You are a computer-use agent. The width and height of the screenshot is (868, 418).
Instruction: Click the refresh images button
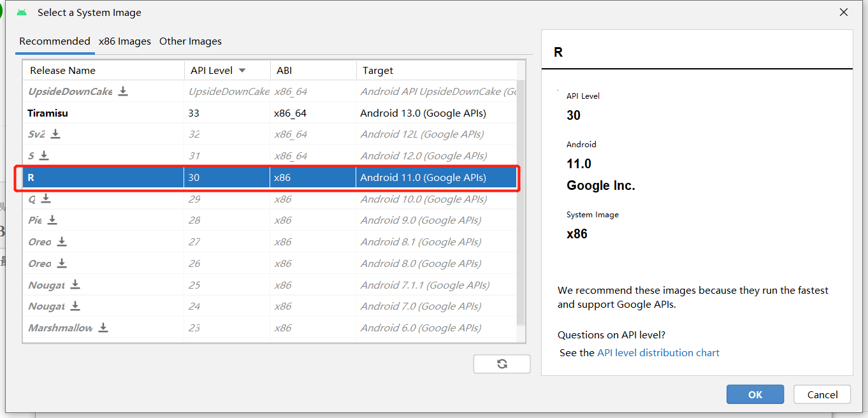pos(502,364)
